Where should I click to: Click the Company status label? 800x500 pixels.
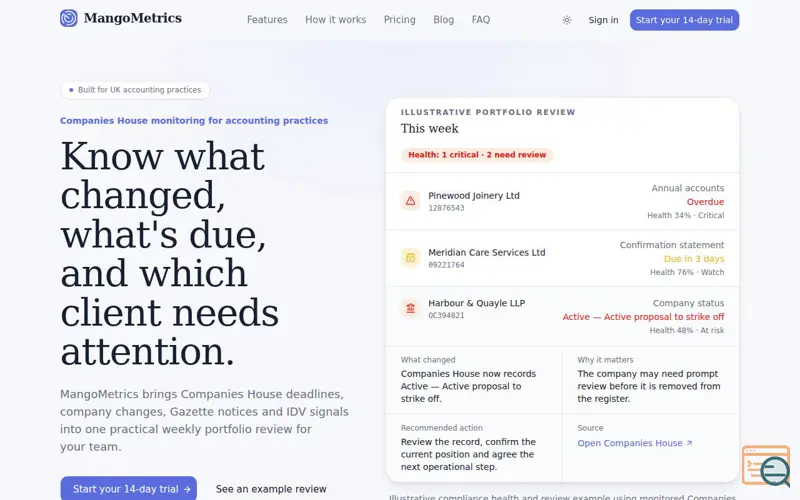click(688, 303)
